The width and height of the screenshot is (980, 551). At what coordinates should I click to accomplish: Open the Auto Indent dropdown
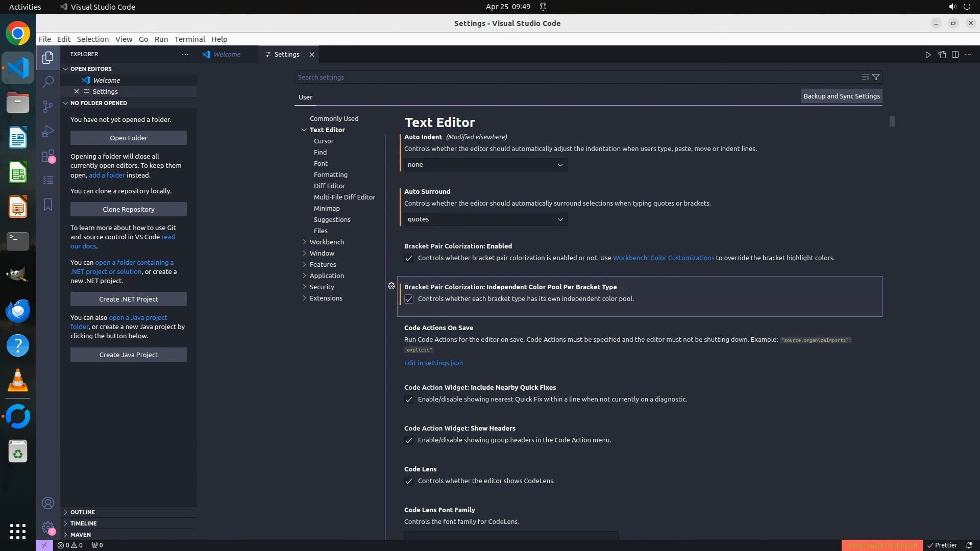point(485,165)
